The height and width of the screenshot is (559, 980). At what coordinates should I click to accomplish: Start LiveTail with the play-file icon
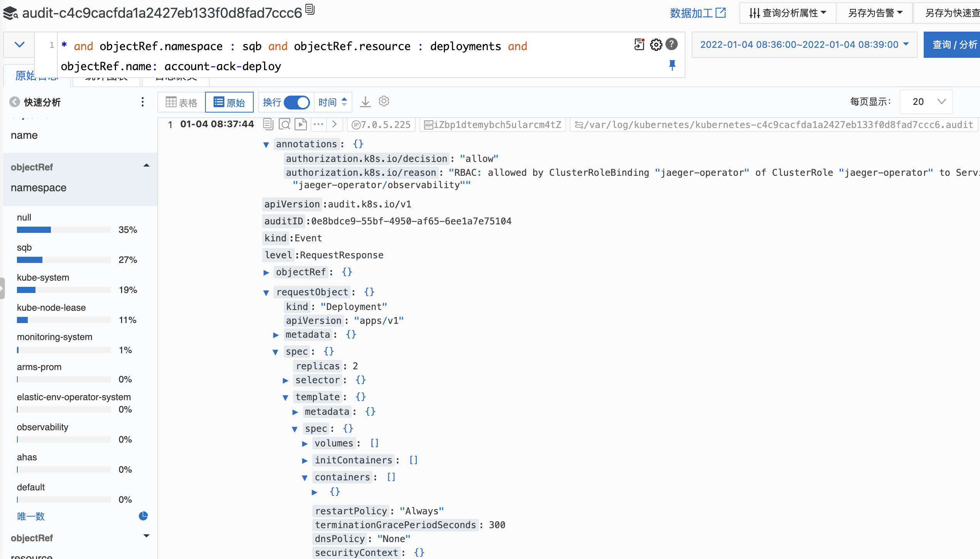301,124
